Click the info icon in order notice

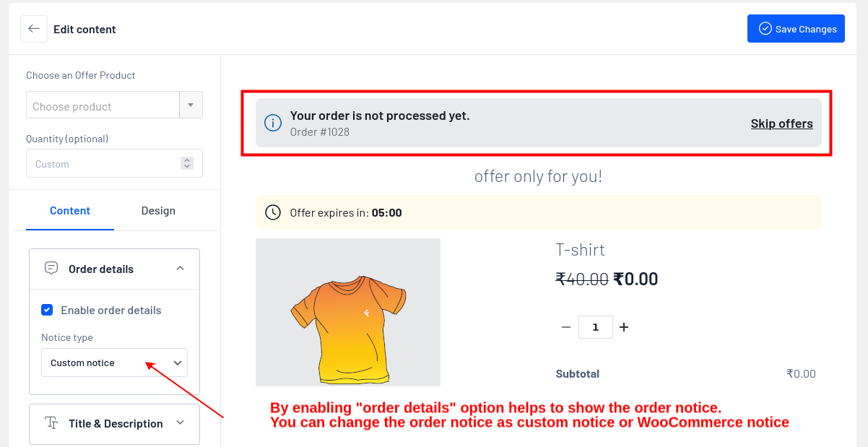coord(273,123)
